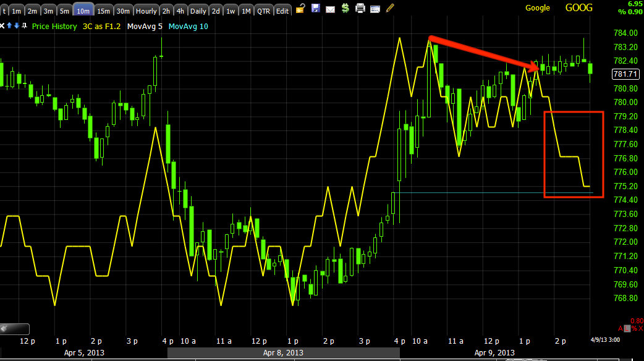Click the 4/9/13 3:00 timestamp label
The width and height of the screenshot is (644, 361).
606,339
